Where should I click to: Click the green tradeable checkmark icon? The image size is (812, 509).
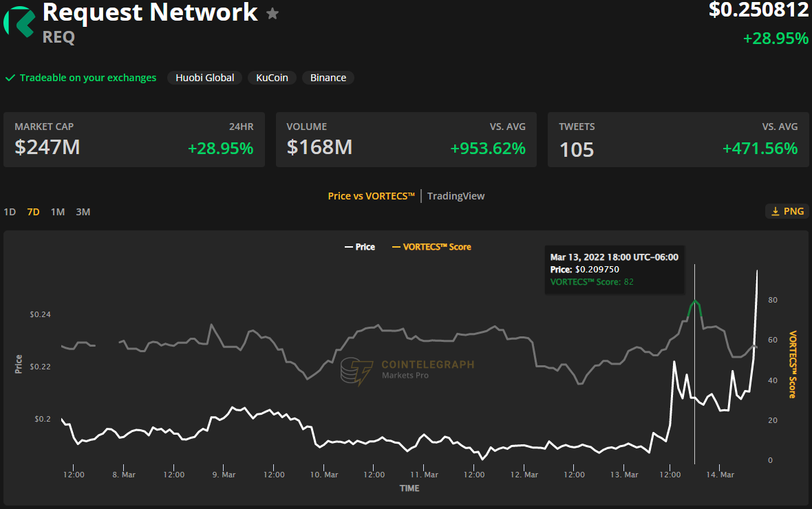click(x=10, y=78)
